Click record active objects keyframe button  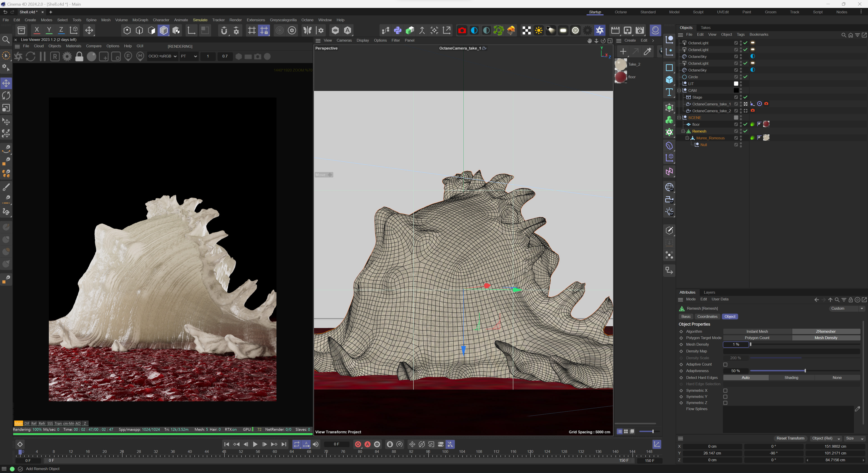click(x=358, y=444)
